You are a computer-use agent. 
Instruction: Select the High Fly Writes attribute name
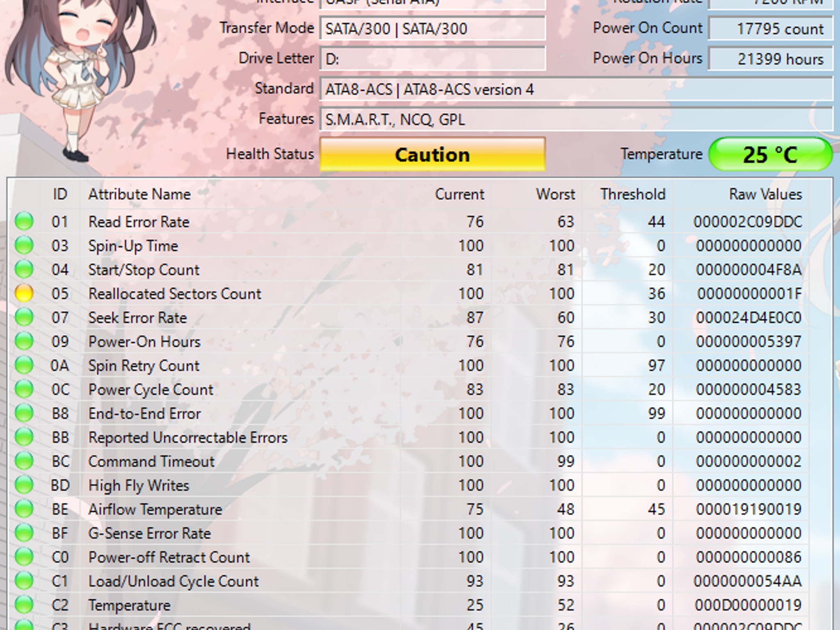pos(139,485)
